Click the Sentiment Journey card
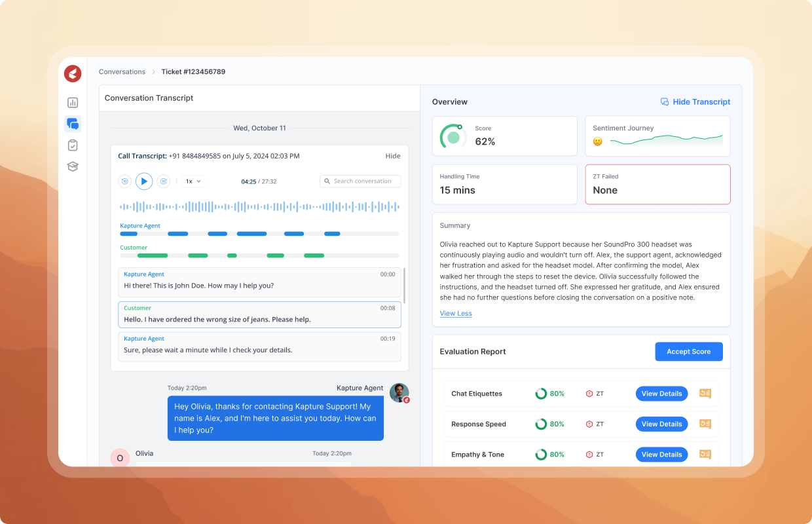Screen dimensions: 812x524 tap(657, 136)
